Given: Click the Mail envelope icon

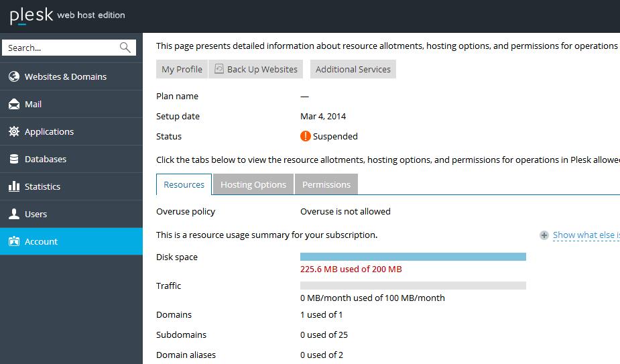Looking at the screenshot, I should coord(14,104).
